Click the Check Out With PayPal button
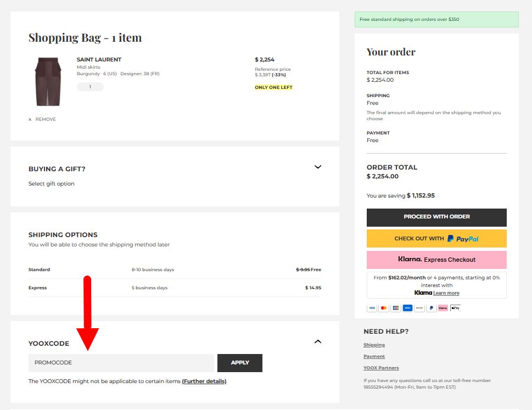Screen dimensions: 532x410 [x=436, y=238]
